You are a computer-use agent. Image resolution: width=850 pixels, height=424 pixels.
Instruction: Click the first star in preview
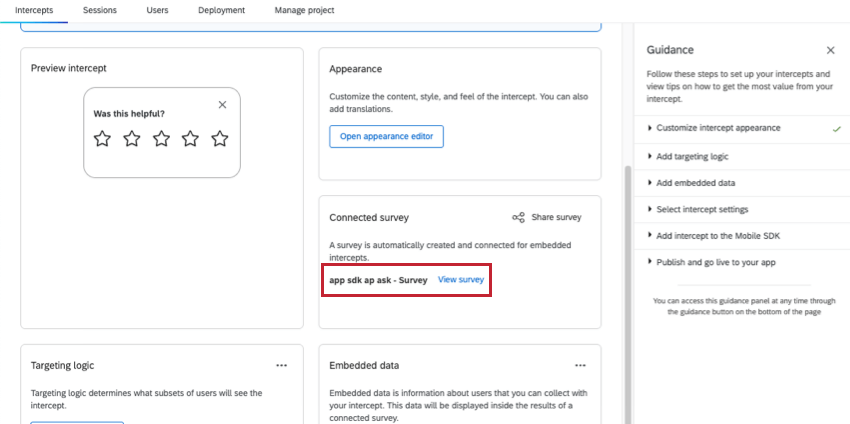(x=102, y=139)
